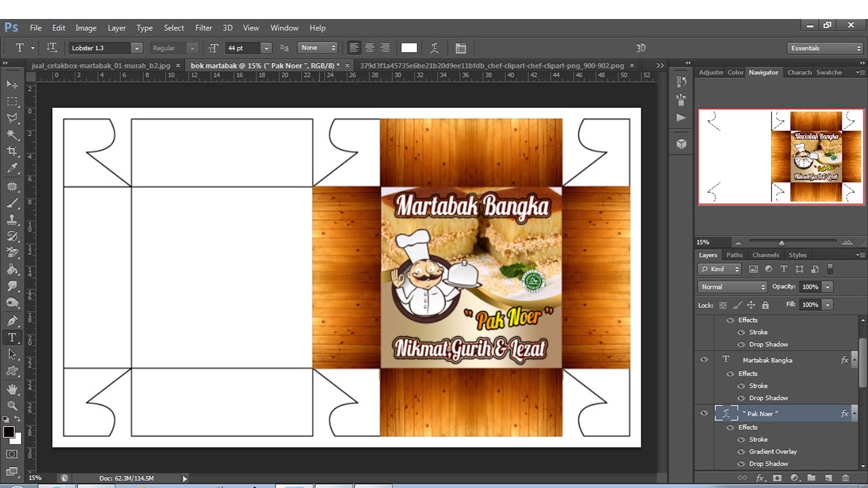
Task: Select the Custom Shape tool
Action: [x=12, y=371]
